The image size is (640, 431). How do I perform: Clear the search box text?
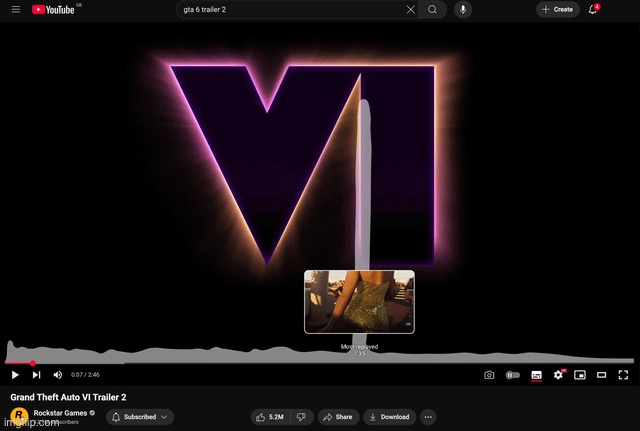410,9
